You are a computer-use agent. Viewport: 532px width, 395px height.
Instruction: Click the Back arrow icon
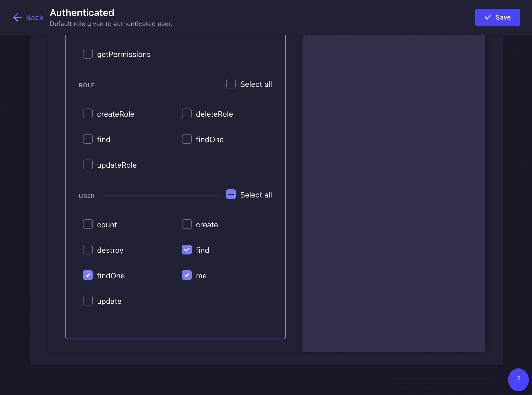coord(17,17)
